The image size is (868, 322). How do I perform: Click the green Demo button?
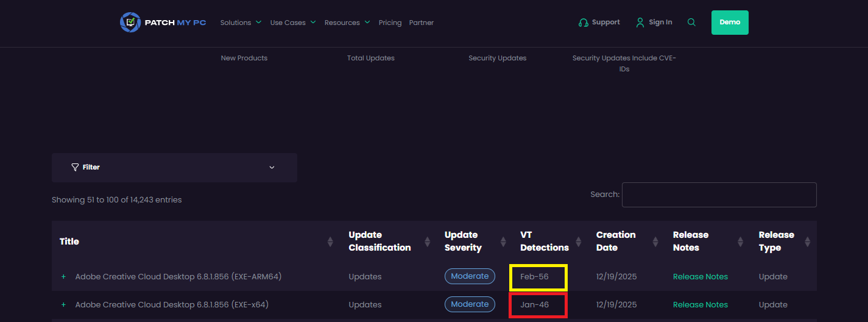730,23
